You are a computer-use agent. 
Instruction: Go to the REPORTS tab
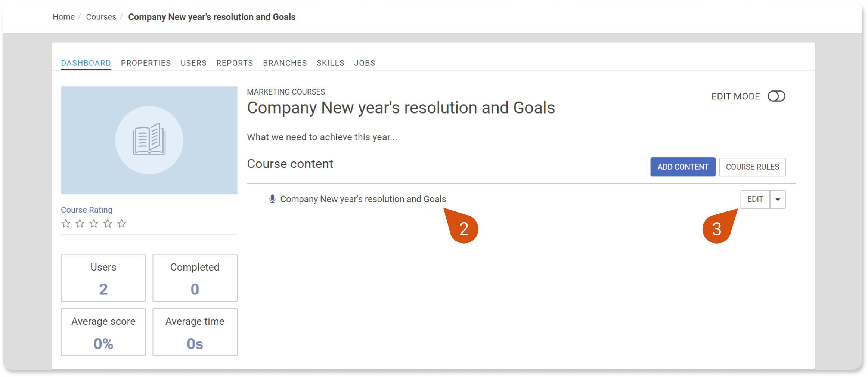point(235,63)
